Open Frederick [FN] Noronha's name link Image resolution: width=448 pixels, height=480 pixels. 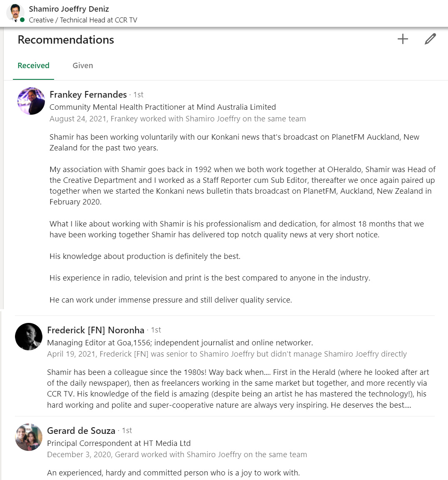[x=96, y=330]
